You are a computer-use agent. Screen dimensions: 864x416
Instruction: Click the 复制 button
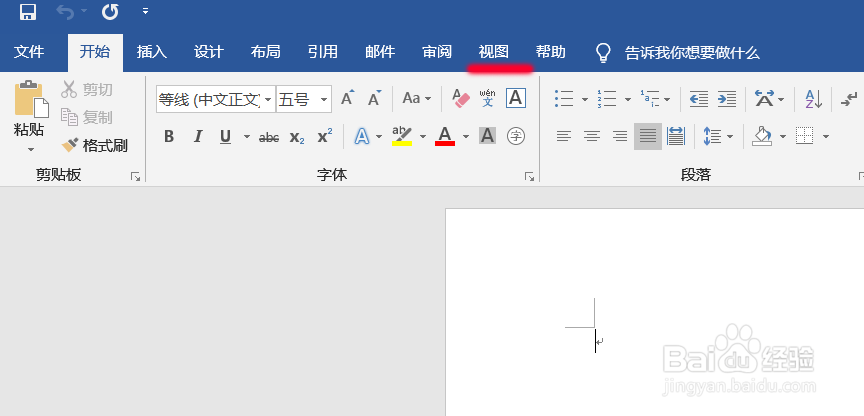(87, 117)
